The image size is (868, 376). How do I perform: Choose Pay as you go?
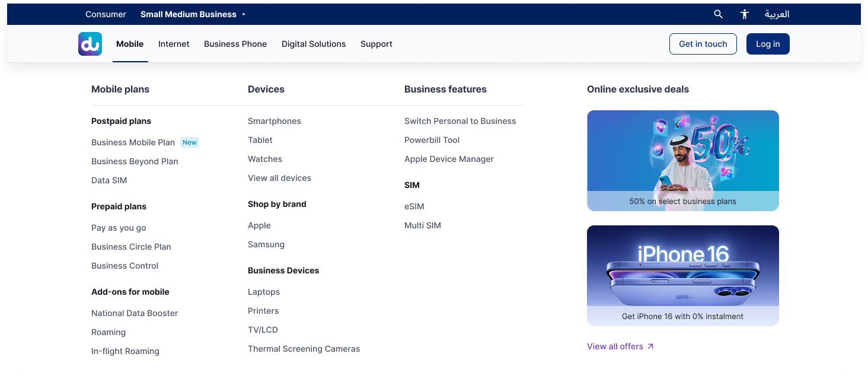119,228
